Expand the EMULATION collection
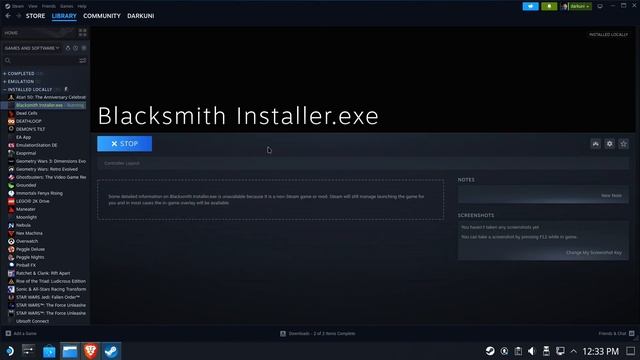 [x=21, y=82]
